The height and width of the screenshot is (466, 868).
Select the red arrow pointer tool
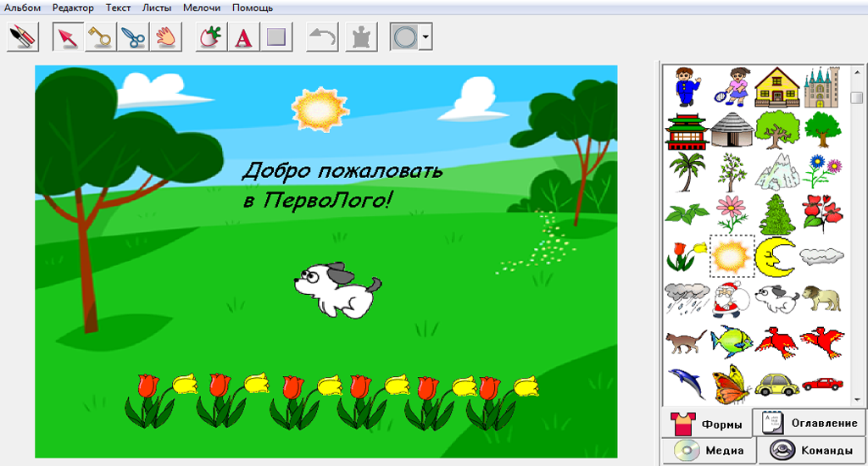click(x=68, y=37)
